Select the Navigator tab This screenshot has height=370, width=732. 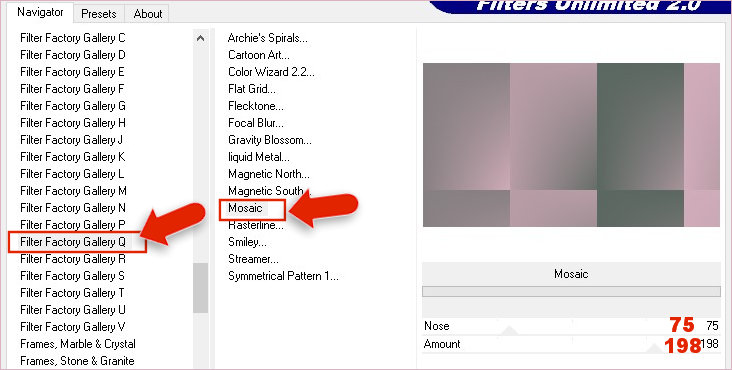coord(40,12)
